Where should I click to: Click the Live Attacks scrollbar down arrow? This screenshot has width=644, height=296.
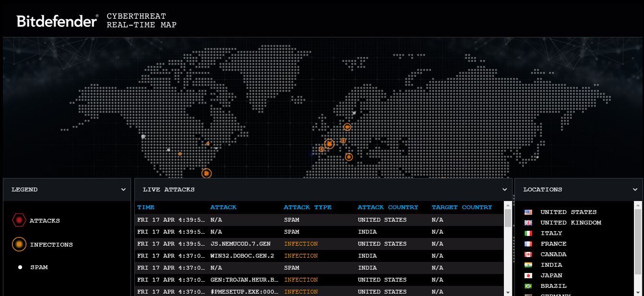tap(508, 291)
